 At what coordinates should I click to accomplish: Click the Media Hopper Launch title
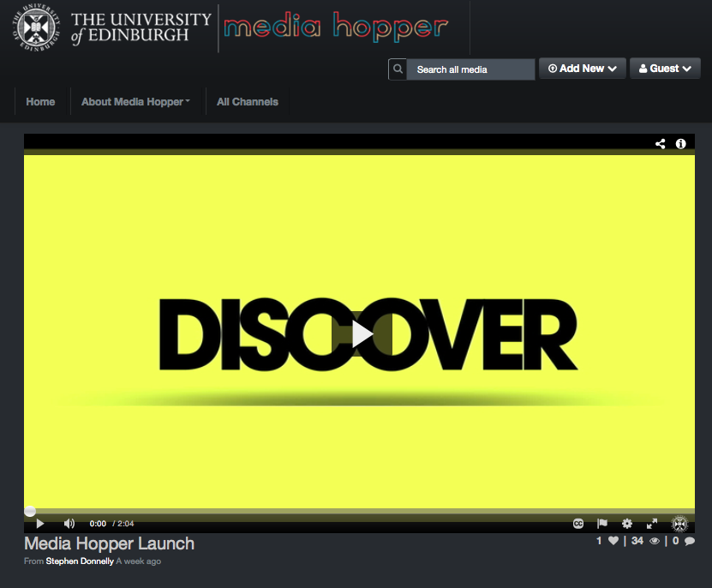tap(109, 543)
